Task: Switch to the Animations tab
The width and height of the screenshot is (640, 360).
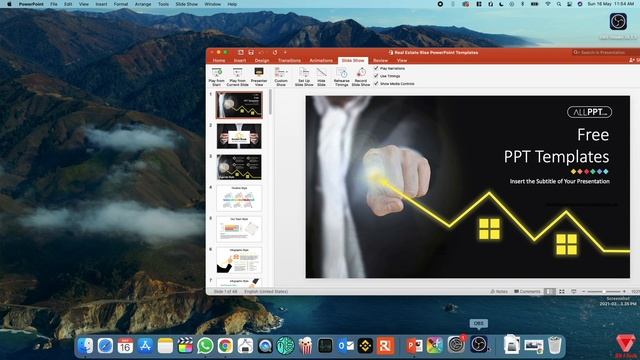Action: pyautogui.click(x=321, y=60)
